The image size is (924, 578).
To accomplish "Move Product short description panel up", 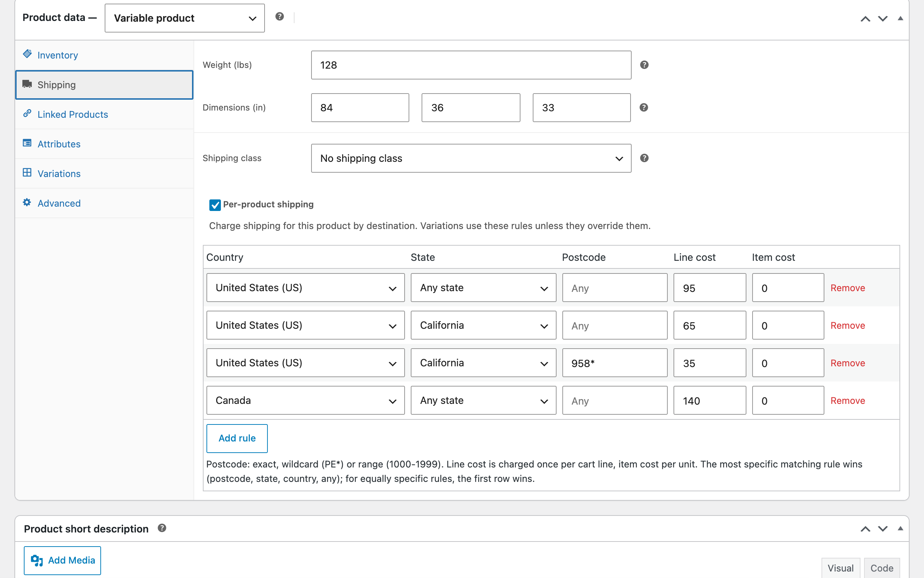I will click(x=865, y=529).
